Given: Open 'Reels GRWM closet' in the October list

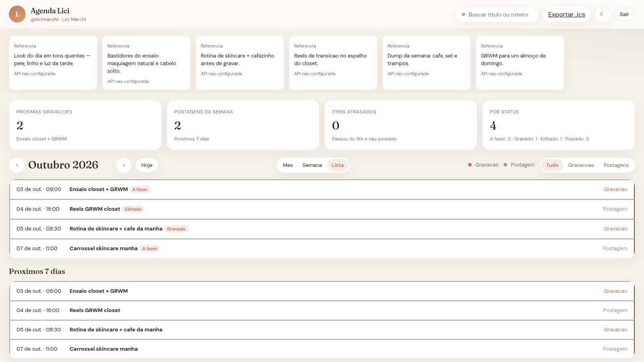Looking at the screenshot, I should coord(322,209).
